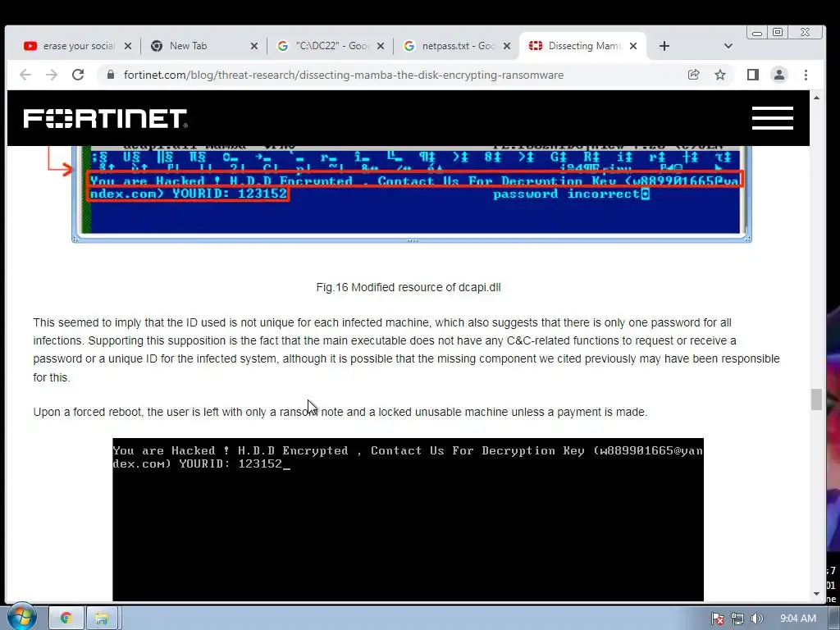Click the Fig.16 dcapi.dll resource screenshot
The height and width of the screenshot is (630, 840).
click(x=412, y=194)
